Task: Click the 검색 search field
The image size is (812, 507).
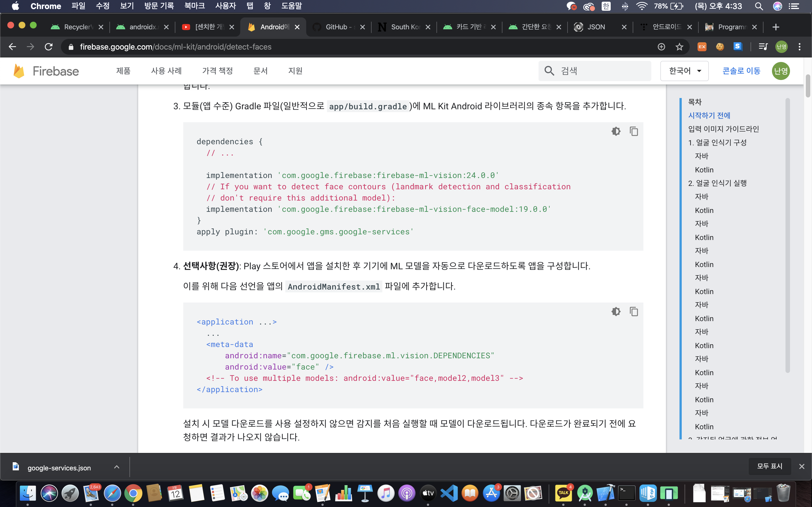Action: pos(601,71)
